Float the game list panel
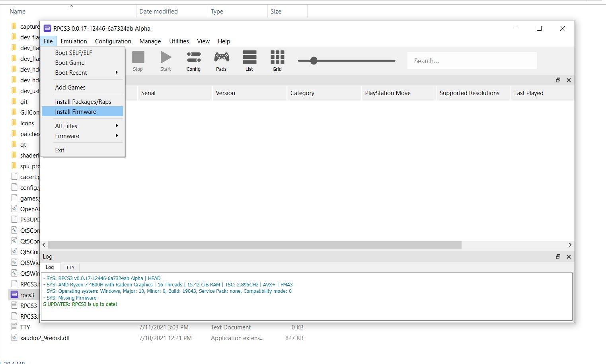Screen dimensions: 606x364 [558, 80]
